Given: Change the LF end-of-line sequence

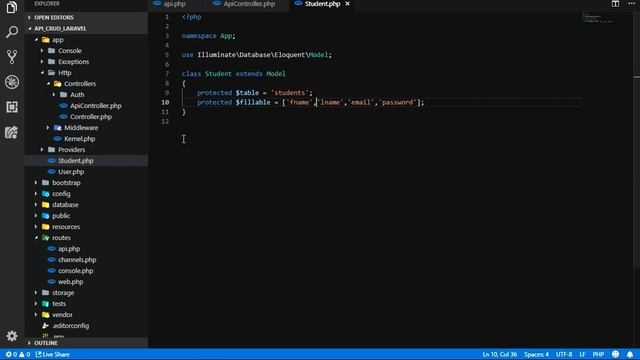Looking at the screenshot, I should coord(582,354).
